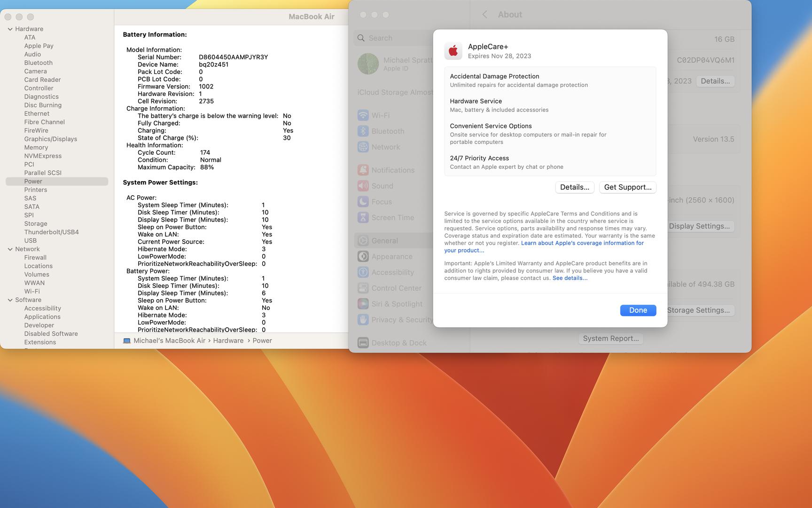Click Michael's MacBook Air in path bar
The height and width of the screenshot is (508, 812).
(x=169, y=341)
